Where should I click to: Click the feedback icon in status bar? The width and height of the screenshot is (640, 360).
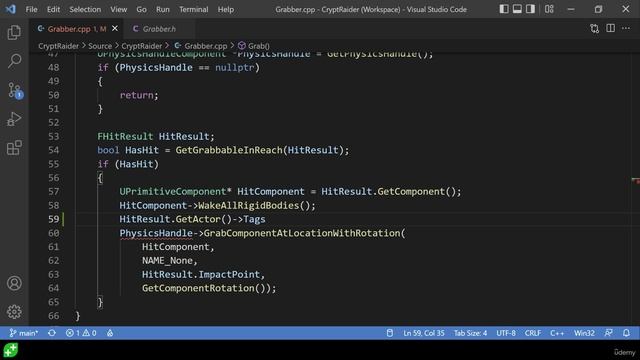[609, 333]
